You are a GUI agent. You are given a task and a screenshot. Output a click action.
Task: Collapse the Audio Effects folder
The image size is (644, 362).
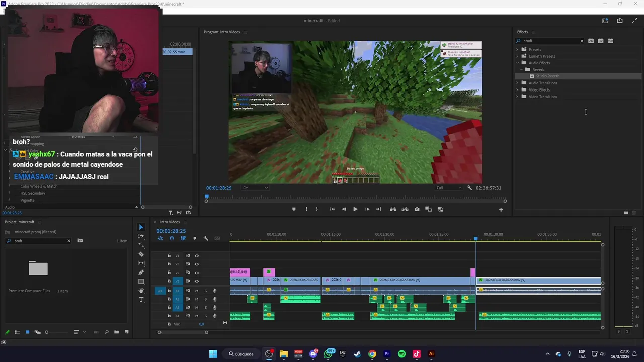[517, 63]
